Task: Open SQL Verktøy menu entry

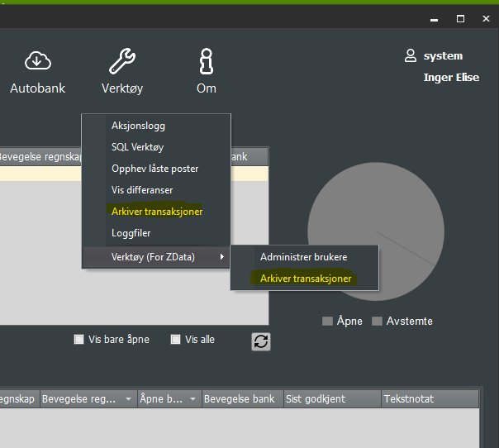Action: coord(137,147)
